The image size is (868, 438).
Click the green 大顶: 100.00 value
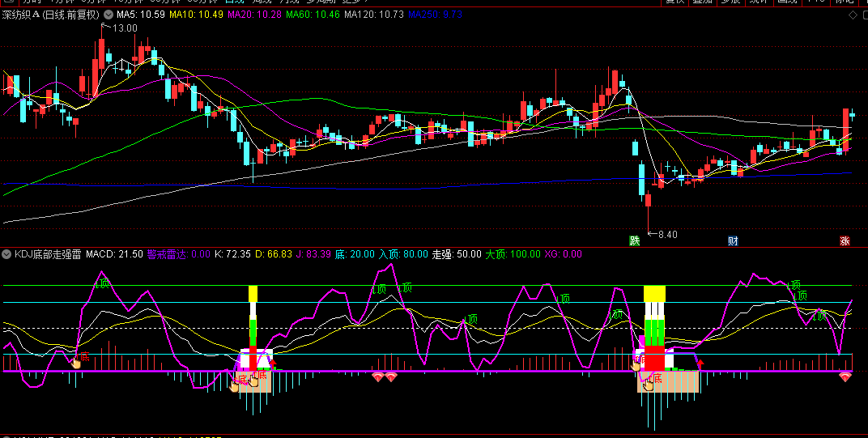pyautogui.click(x=513, y=255)
